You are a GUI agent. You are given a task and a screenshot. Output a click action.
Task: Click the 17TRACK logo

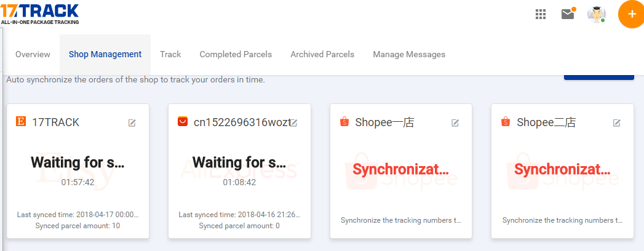pyautogui.click(x=40, y=13)
